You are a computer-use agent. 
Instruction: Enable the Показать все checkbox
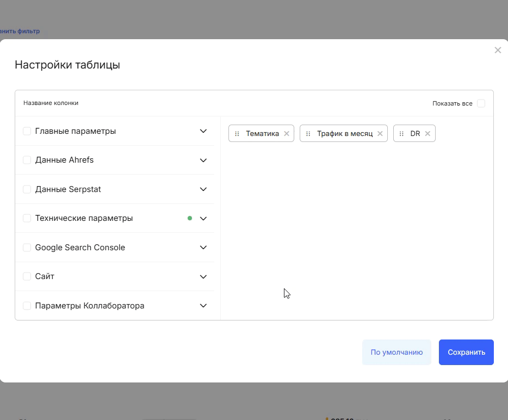tap(481, 103)
